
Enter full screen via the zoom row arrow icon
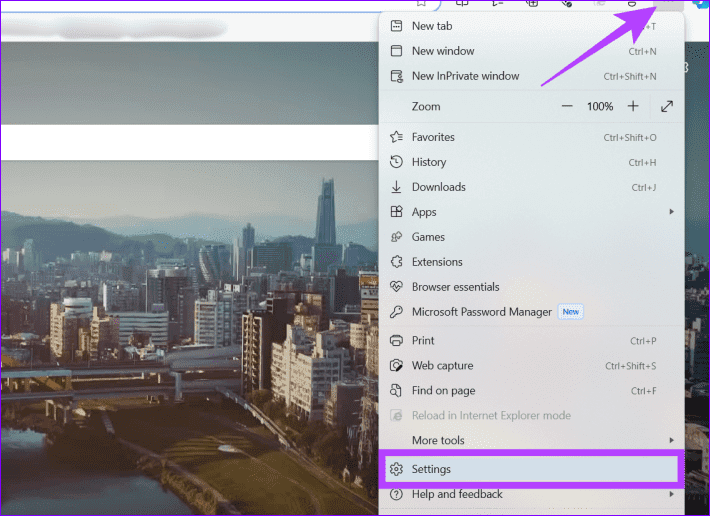[x=667, y=106]
